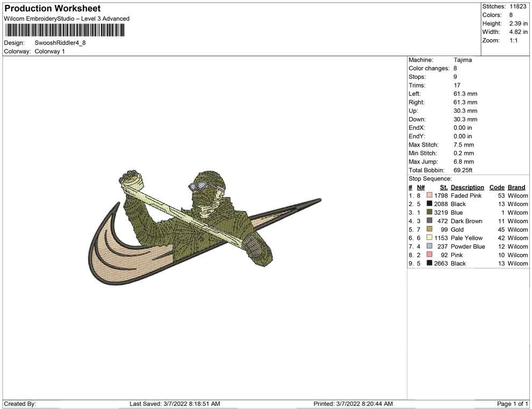Click the Colors value 8 in the header

(x=511, y=15)
